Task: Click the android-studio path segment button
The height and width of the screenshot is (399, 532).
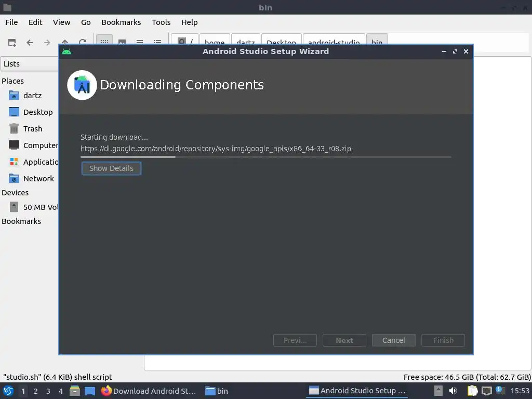Action: pos(334,39)
